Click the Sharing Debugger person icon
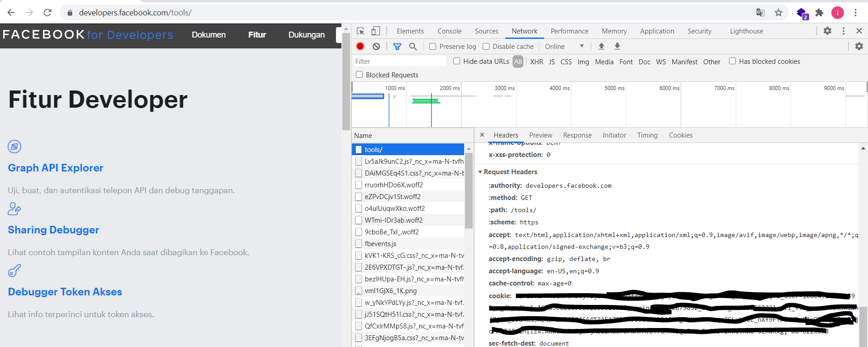Image resolution: width=868 pixels, height=347 pixels. [x=14, y=209]
